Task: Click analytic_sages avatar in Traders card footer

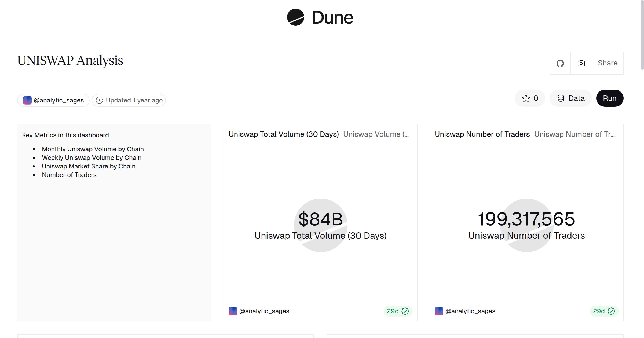Action: tap(439, 311)
